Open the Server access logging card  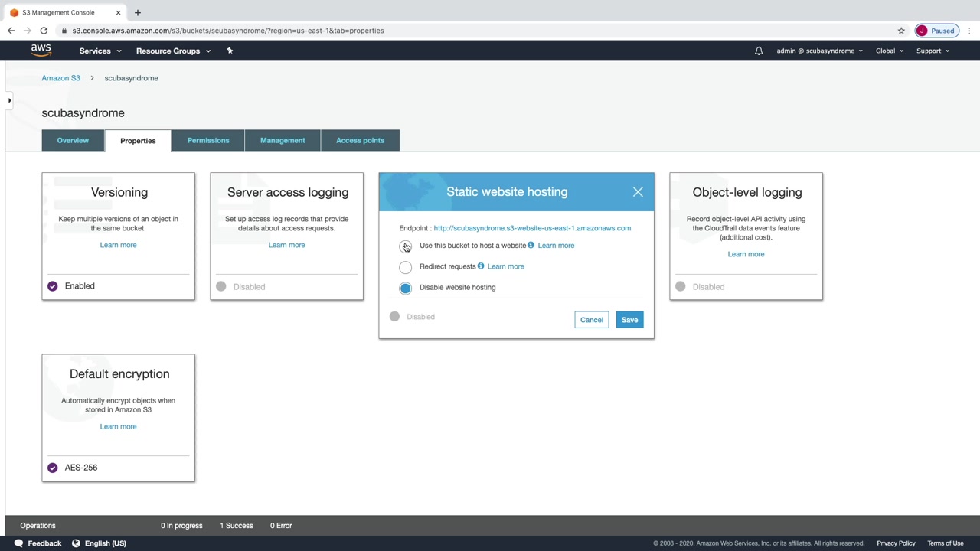[x=287, y=236]
